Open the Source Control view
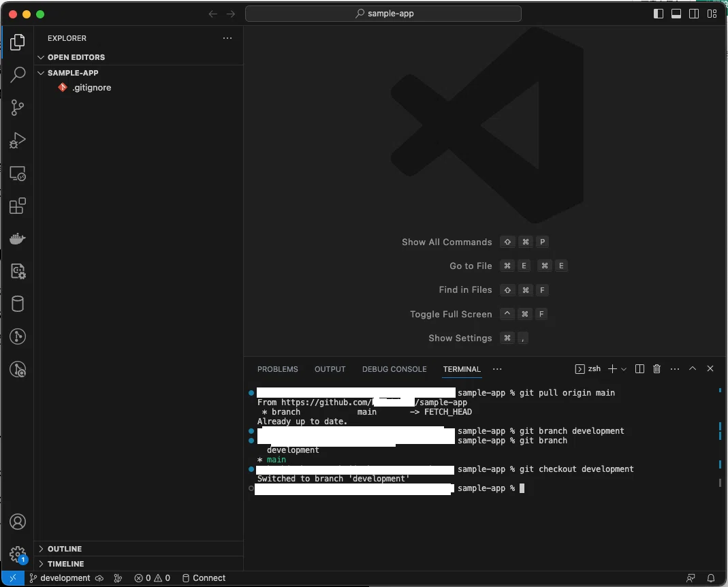Image resolution: width=728 pixels, height=587 pixels. (x=18, y=108)
